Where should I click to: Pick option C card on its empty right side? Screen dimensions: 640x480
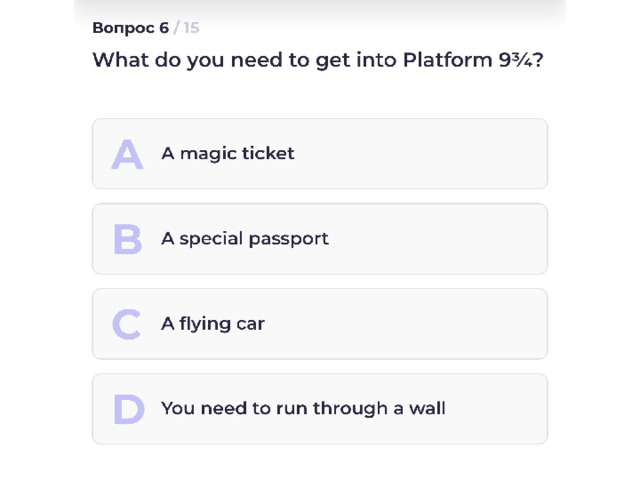[x=406, y=324]
